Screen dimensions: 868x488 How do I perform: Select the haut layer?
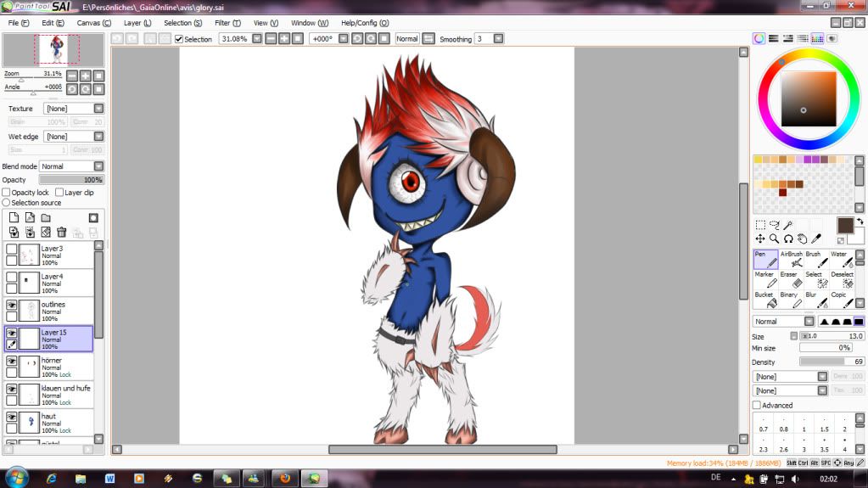pyautogui.click(x=49, y=423)
